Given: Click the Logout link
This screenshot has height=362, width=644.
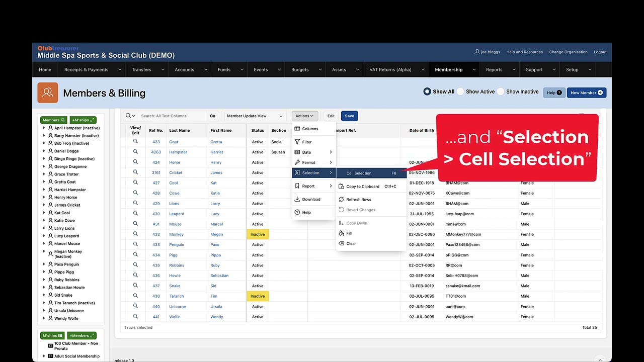Looking at the screenshot, I should [x=600, y=52].
